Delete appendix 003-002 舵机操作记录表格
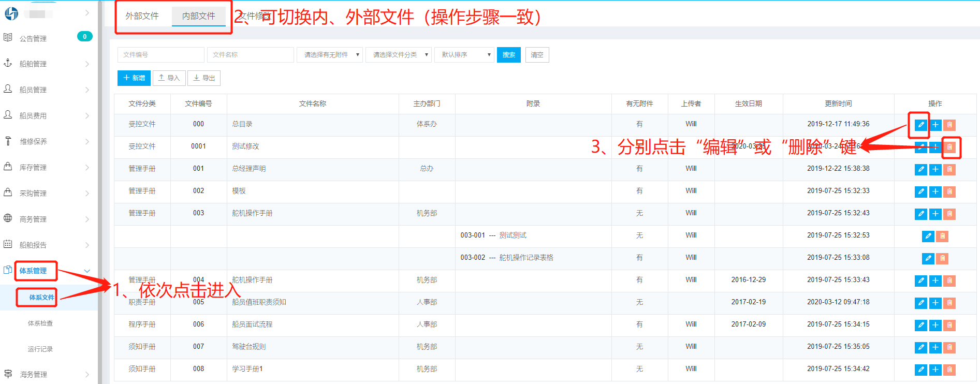 [942, 258]
